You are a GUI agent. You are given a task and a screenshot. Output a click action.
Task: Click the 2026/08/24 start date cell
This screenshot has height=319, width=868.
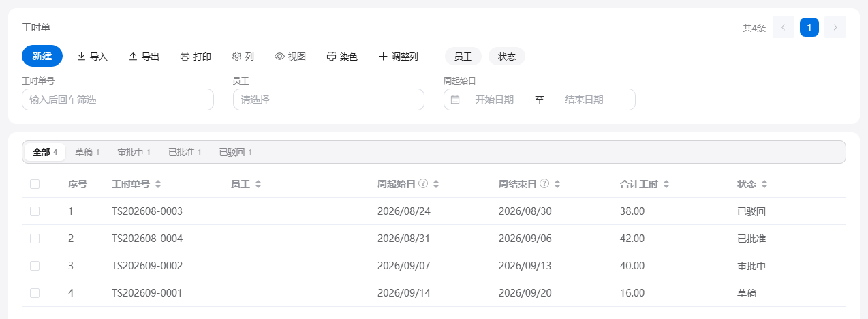coord(404,211)
